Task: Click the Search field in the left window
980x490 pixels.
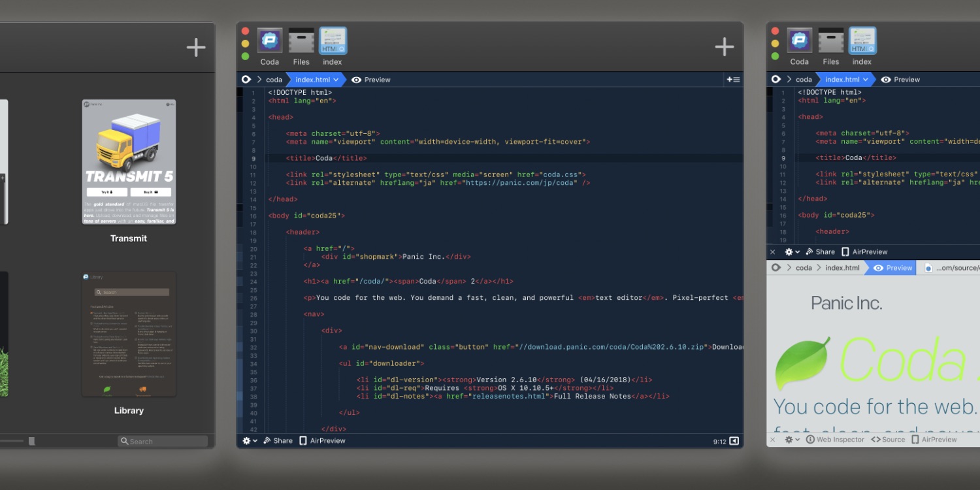Action: click(x=163, y=442)
